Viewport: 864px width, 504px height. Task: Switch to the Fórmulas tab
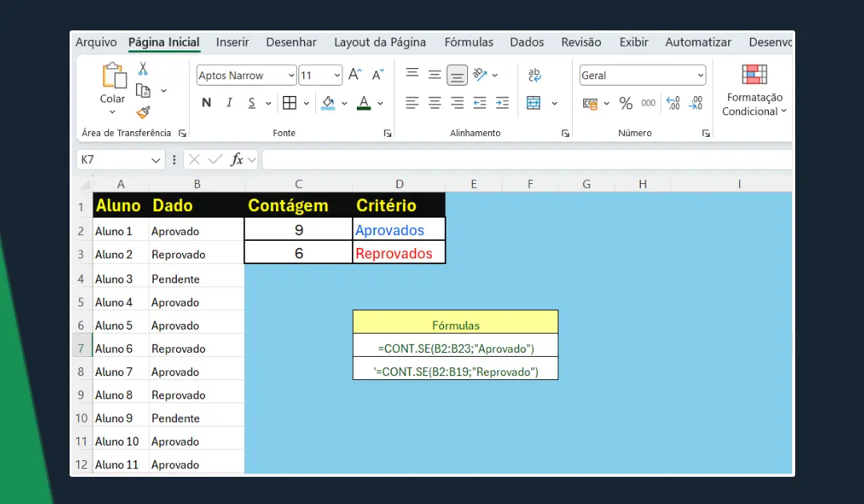pos(469,42)
